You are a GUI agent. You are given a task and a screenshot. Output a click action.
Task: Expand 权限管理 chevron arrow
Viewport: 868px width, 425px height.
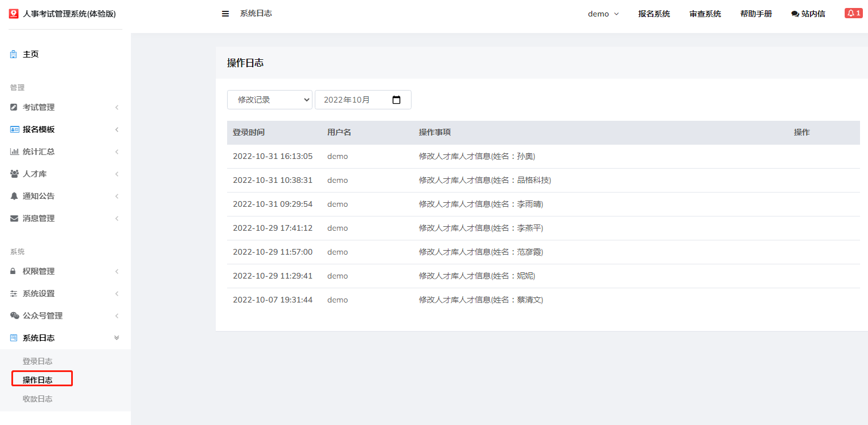(117, 271)
